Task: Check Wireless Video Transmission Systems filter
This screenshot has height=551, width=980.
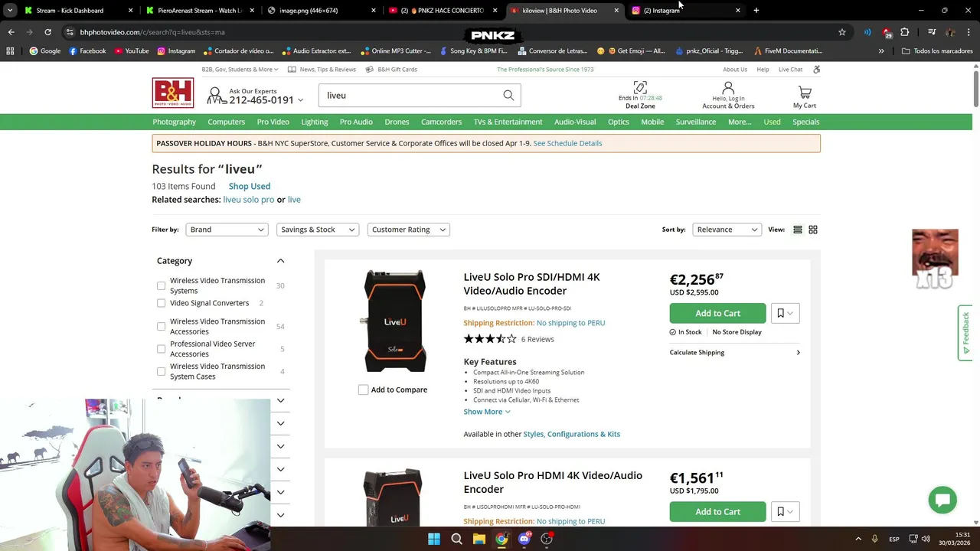Action: [161, 285]
